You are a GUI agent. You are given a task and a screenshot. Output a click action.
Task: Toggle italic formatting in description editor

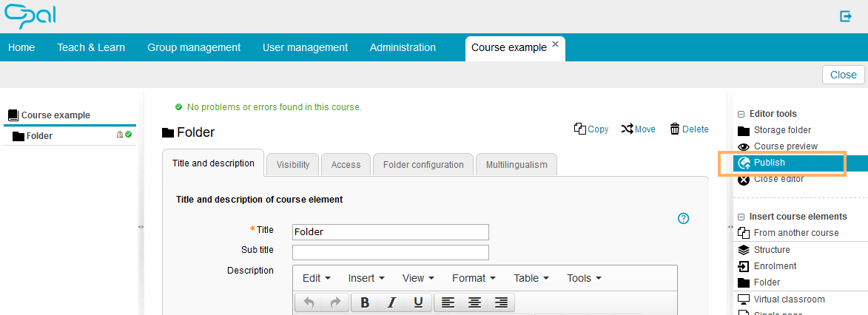pos(391,302)
